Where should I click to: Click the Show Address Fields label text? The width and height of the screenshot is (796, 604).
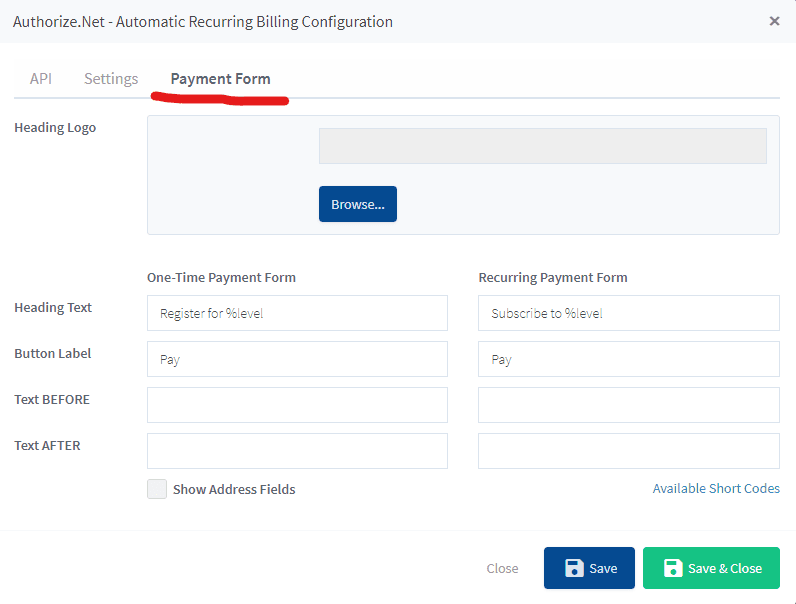point(234,489)
